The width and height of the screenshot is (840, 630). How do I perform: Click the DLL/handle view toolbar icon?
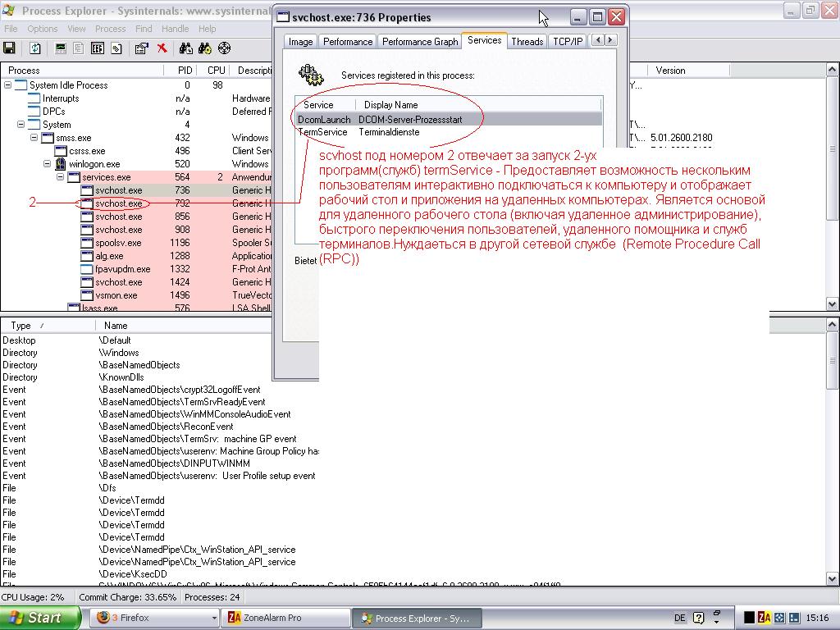point(116,48)
